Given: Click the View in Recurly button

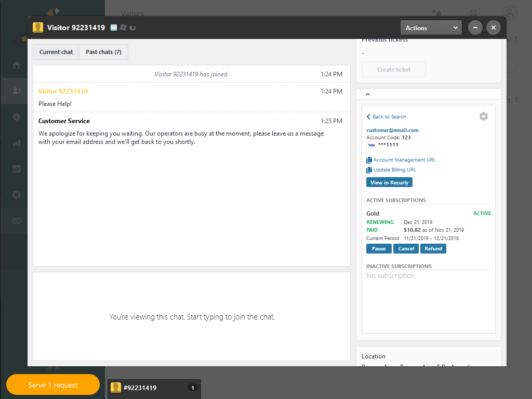Looking at the screenshot, I should 389,182.
